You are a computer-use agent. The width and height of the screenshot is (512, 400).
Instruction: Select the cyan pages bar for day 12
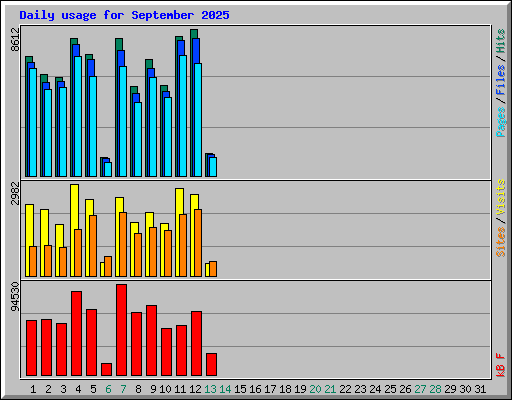point(198,120)
